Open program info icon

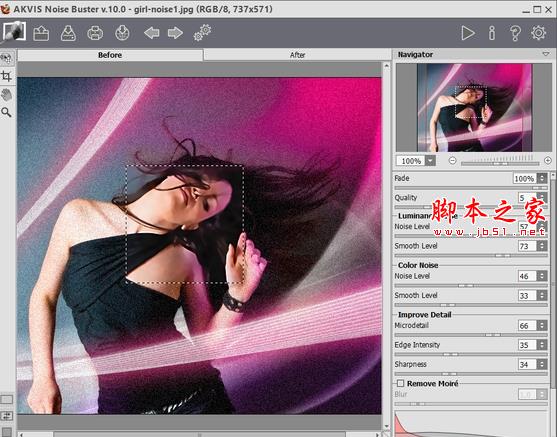click(492, 33)
